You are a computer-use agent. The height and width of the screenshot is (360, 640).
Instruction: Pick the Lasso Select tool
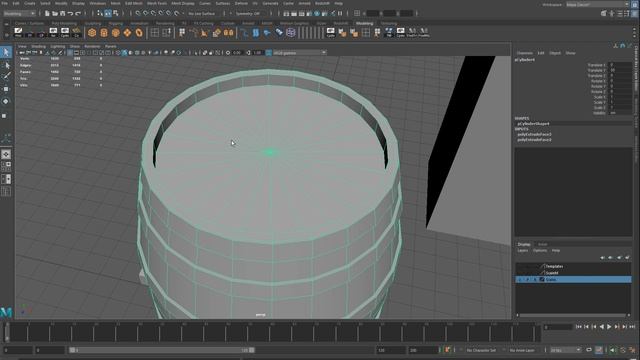point(6,65)
